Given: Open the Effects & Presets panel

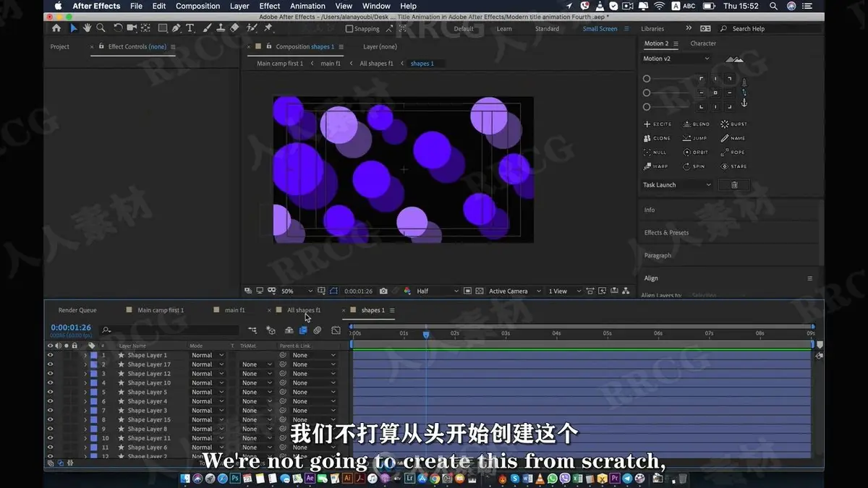Looking at the screenshot, I should pos(666,233).
